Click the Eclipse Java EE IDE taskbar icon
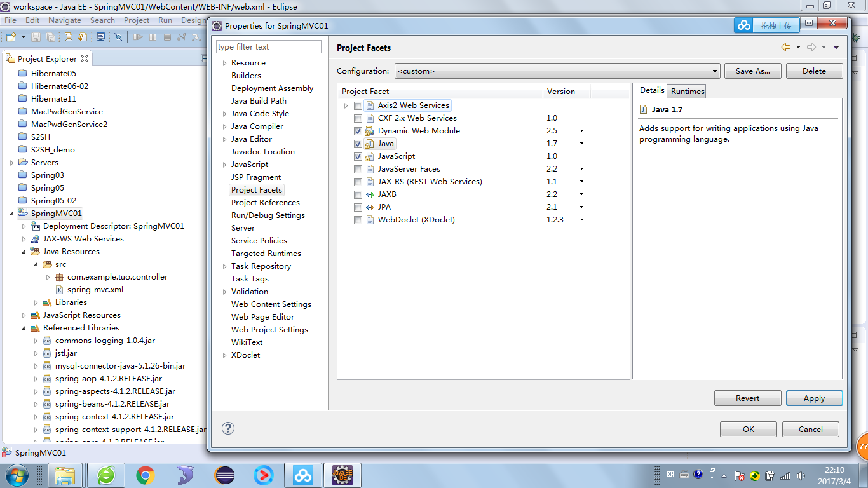 (x=342, y=475)
